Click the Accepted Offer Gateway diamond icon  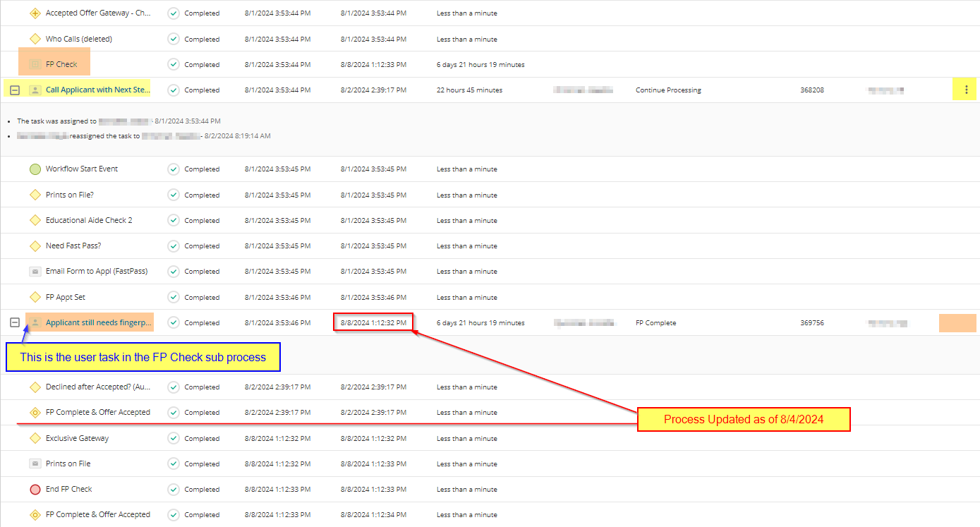coord(35,13)
